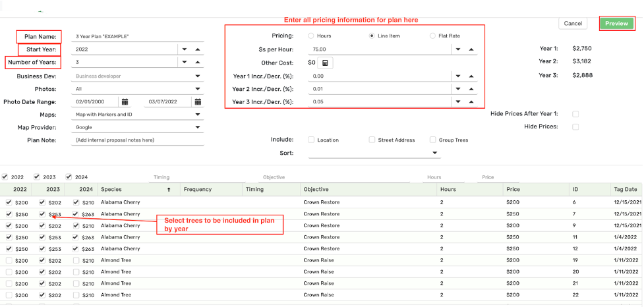Decrease Year 3 Incr./Decr. percentage value
Image resolution: width=644 pixels, height=307 pixels.
[457, 101]
